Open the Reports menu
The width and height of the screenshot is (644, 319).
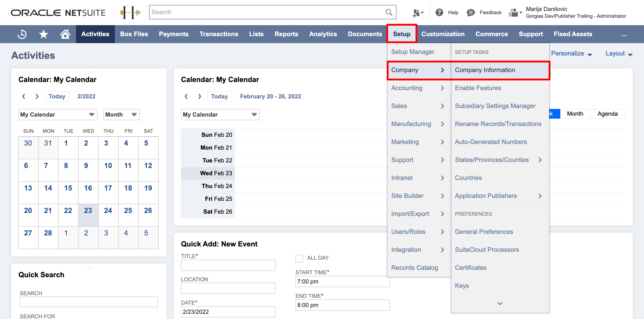click(x=286, y=34)
